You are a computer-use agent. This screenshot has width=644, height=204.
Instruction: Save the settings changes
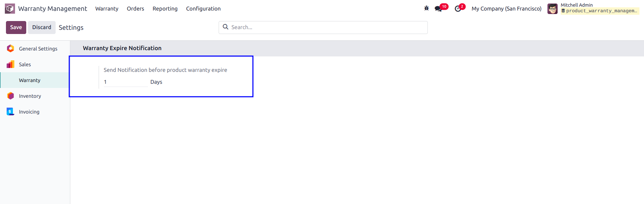[16, 27]
